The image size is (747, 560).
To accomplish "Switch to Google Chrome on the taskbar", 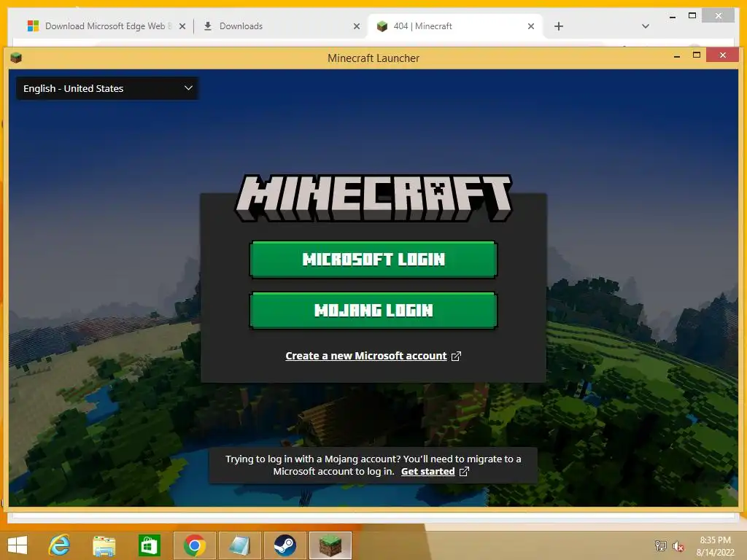I will click(194, 545).
